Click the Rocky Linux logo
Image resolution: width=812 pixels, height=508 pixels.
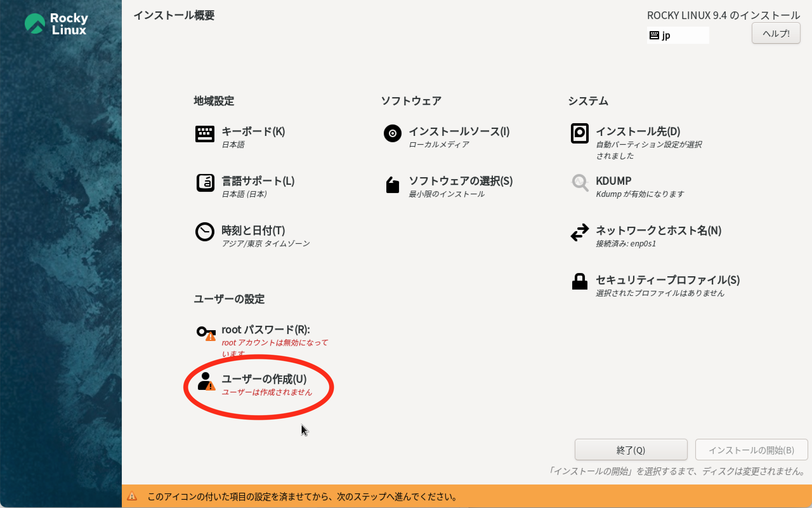click(x=56, y=24)
